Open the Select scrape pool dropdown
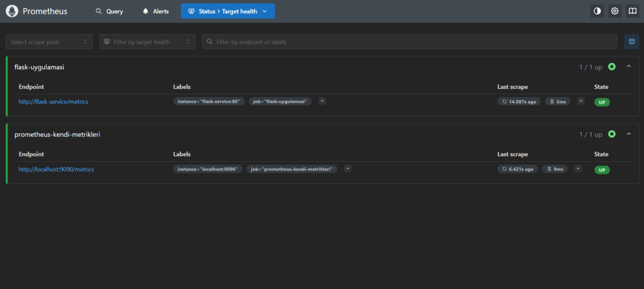 (49, 42)
